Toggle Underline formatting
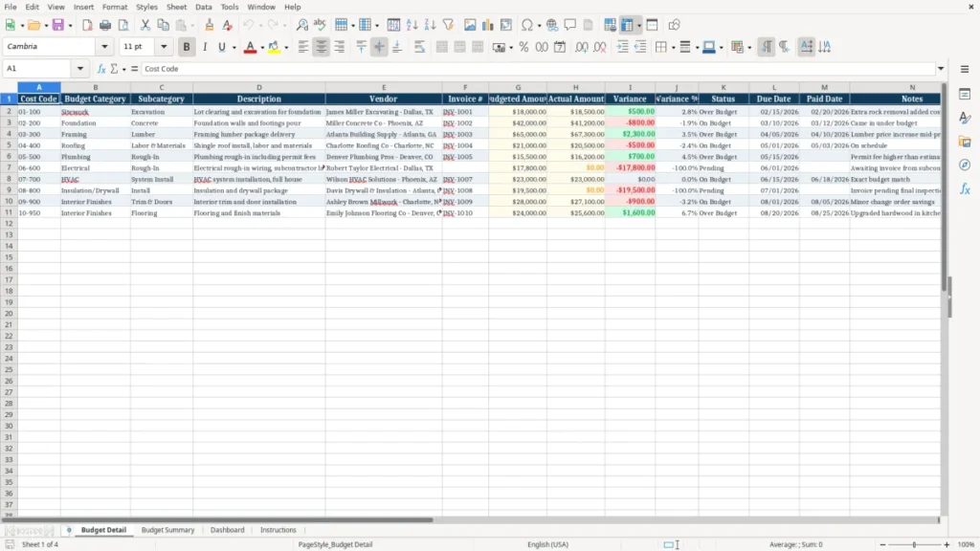This screenshot has height=551, width=980. click(221, 47)
